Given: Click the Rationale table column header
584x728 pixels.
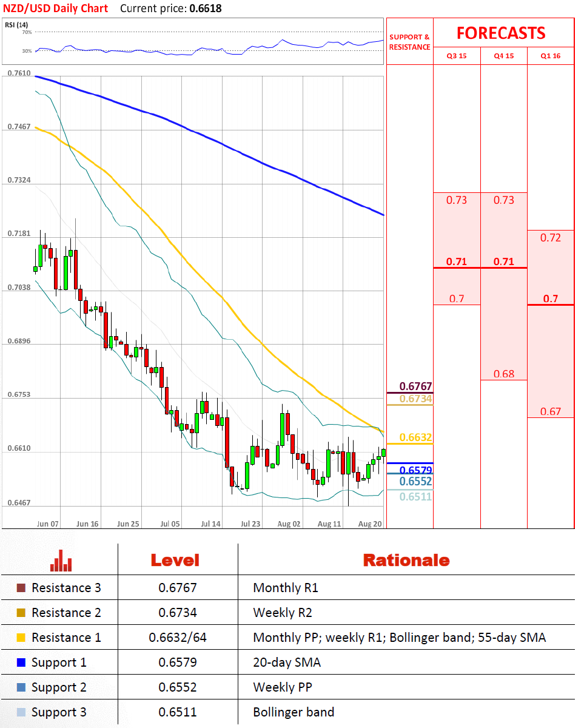Looking at the screenshot, I should [406, 560].
